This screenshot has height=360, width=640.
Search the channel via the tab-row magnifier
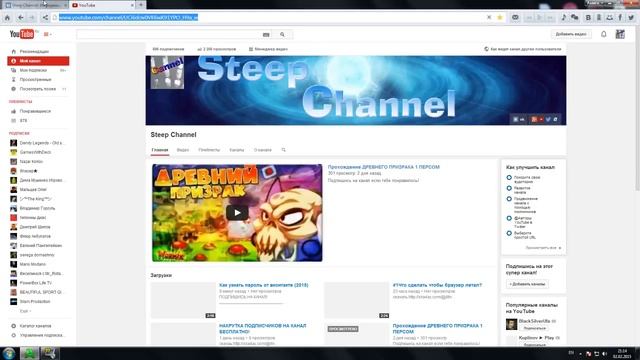[284, 150]
